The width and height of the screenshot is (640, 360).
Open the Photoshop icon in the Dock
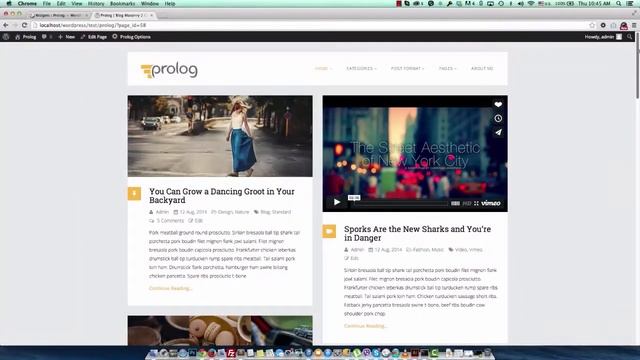pos(192,353)
